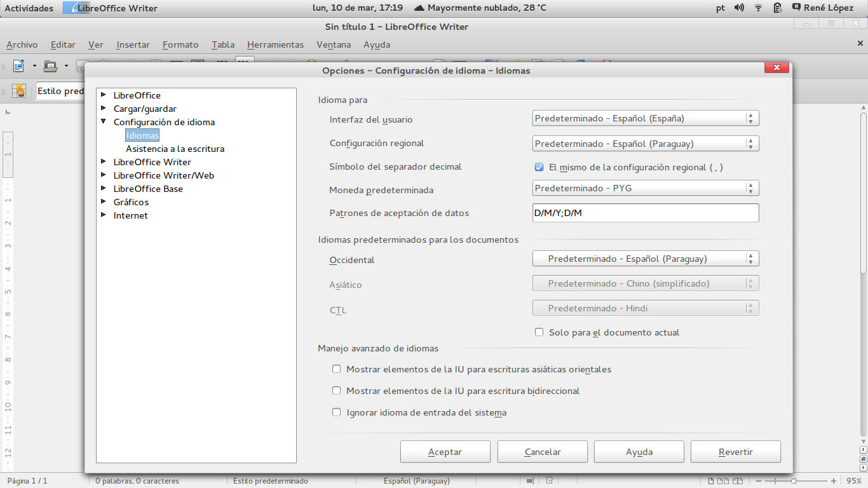Expand the LibreOffice Writer tree node
The image size is (868, 488).
104,161
